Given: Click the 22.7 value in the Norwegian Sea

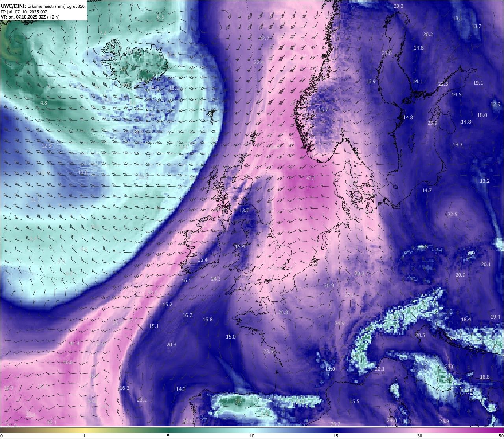Looking at the screenshot, I should point(264,38).
